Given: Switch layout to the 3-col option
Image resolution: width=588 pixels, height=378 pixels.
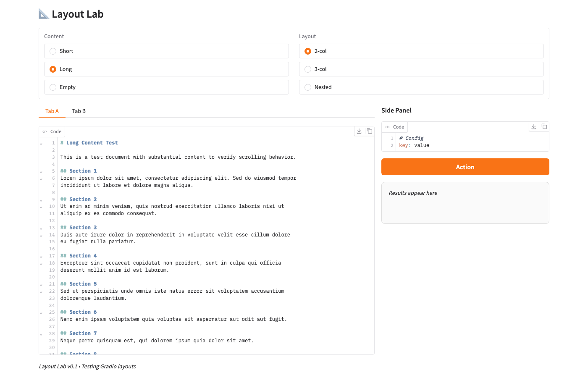Looking at the screenshot, I should pos(308,69).
